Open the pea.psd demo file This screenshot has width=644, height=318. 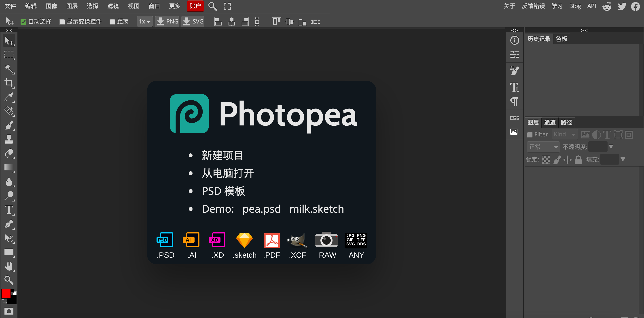[x=261, y=209]
